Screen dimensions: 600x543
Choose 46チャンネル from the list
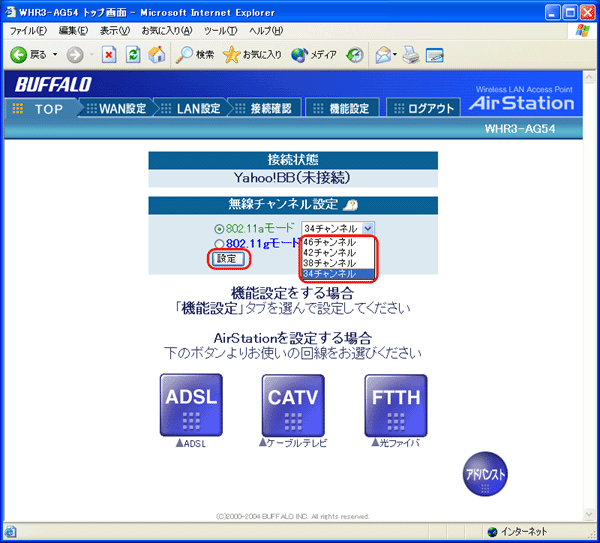(x=337, y=242)
